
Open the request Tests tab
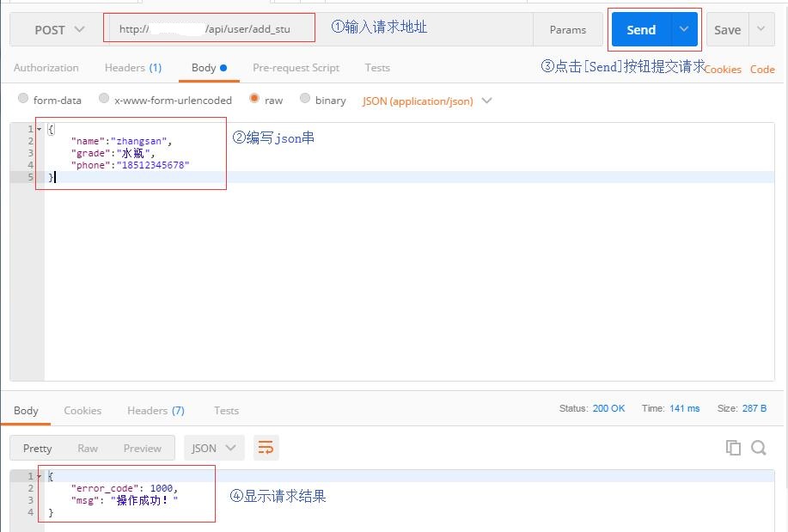click(x=377, y=67)
